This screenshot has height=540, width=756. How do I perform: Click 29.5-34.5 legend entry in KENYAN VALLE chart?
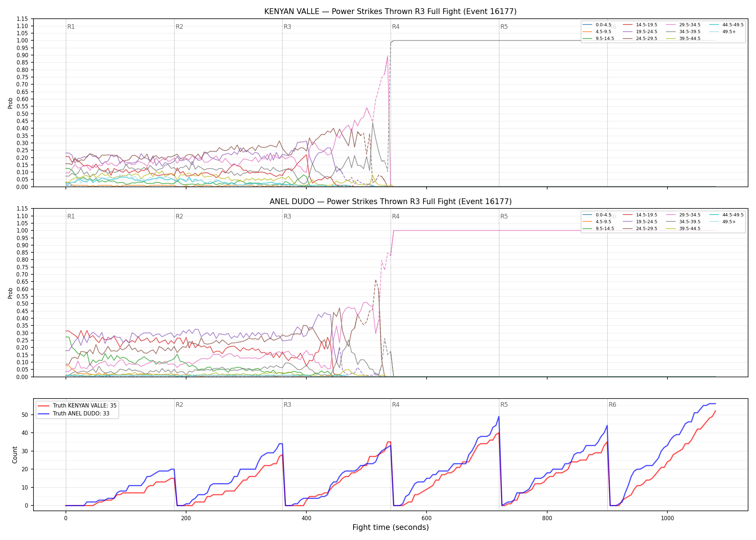coord(683,25)
